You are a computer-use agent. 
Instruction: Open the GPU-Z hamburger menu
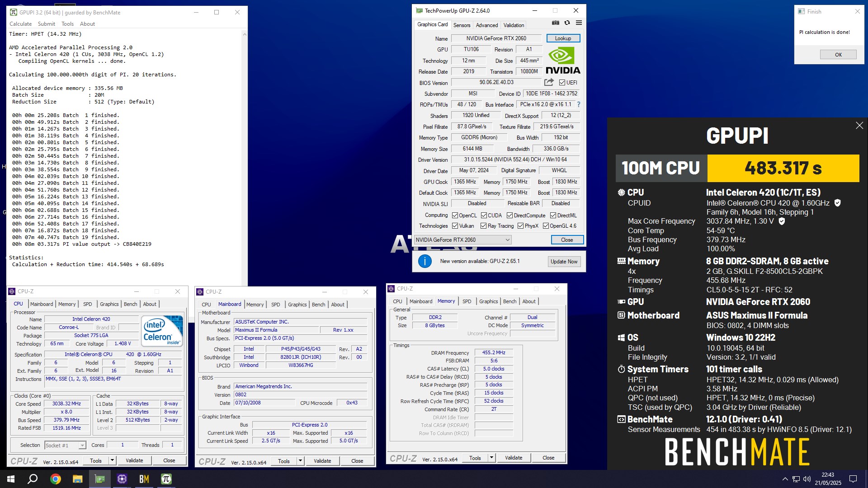[579, 23]
